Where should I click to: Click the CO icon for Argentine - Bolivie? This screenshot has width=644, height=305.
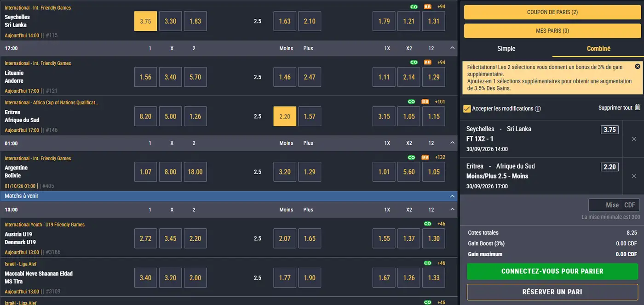pos(411,157)
